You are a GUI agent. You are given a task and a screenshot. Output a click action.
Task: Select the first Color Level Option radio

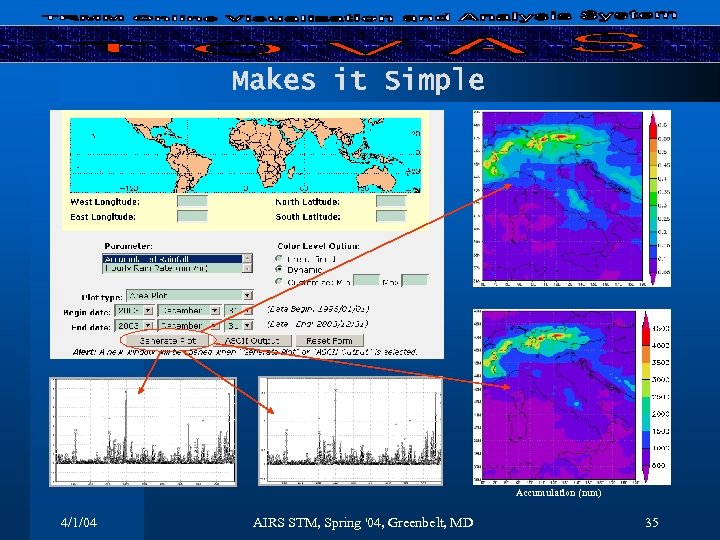278,259
